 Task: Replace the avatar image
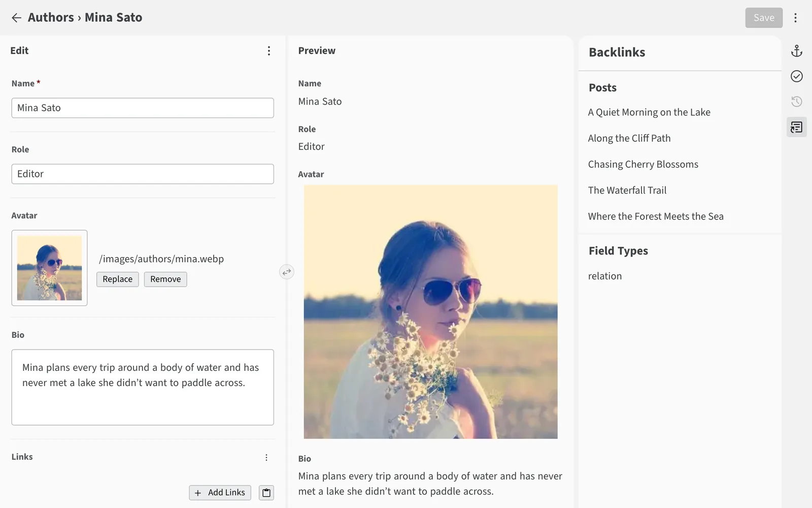pyautogui.click(x=117, y=279)
